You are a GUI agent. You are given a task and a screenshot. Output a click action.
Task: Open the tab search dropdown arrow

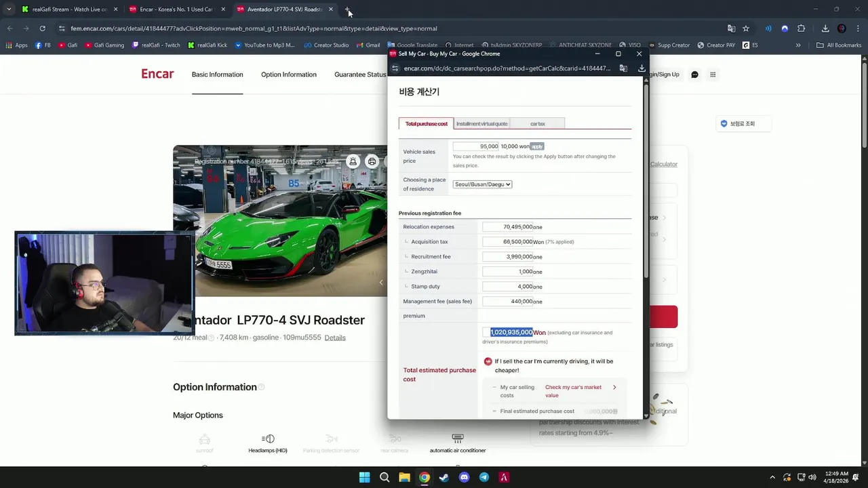tap(9, 9)
